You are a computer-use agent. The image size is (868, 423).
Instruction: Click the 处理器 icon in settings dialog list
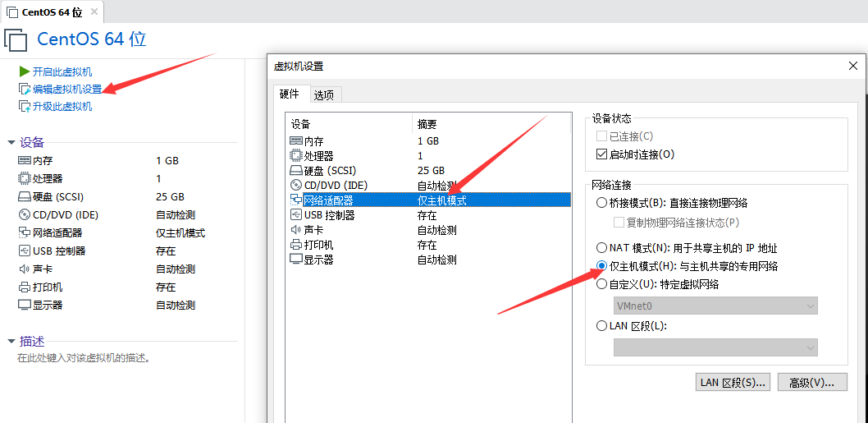pos(295,156)
